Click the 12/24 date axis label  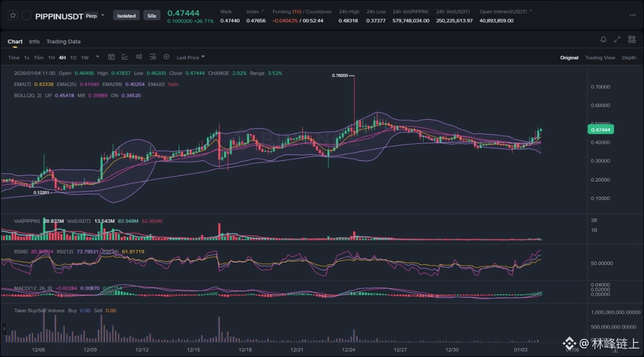tap(348, 349)
